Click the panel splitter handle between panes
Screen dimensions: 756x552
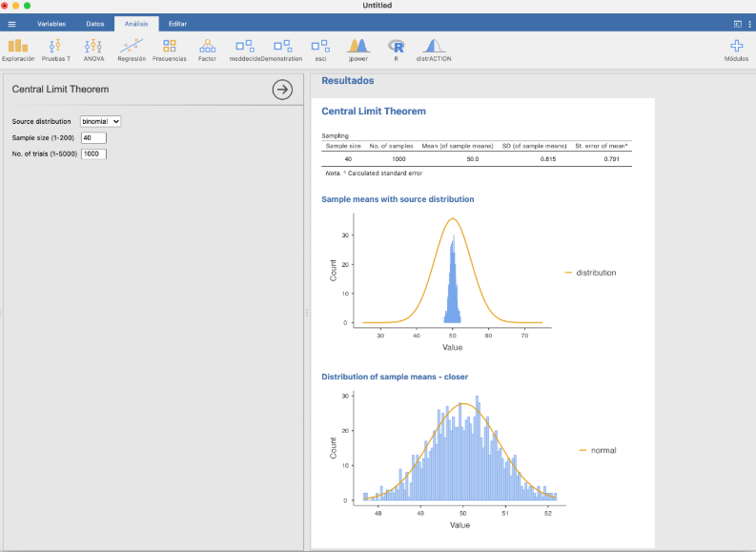(x=307, y=313)
